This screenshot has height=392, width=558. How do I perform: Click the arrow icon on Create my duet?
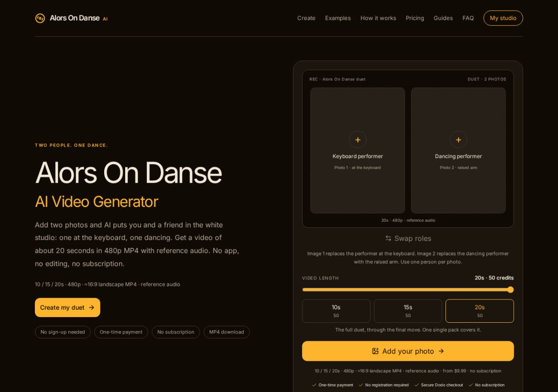point(92,307)
